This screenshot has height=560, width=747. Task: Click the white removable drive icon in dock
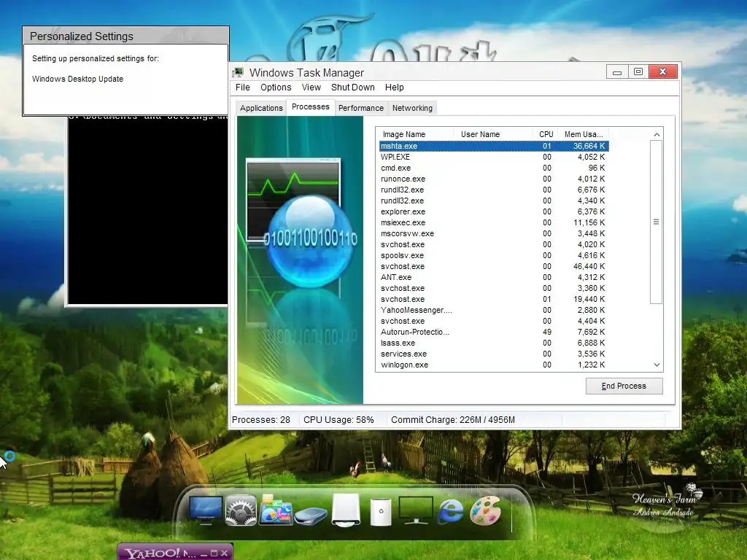click(x=346, y=510)
